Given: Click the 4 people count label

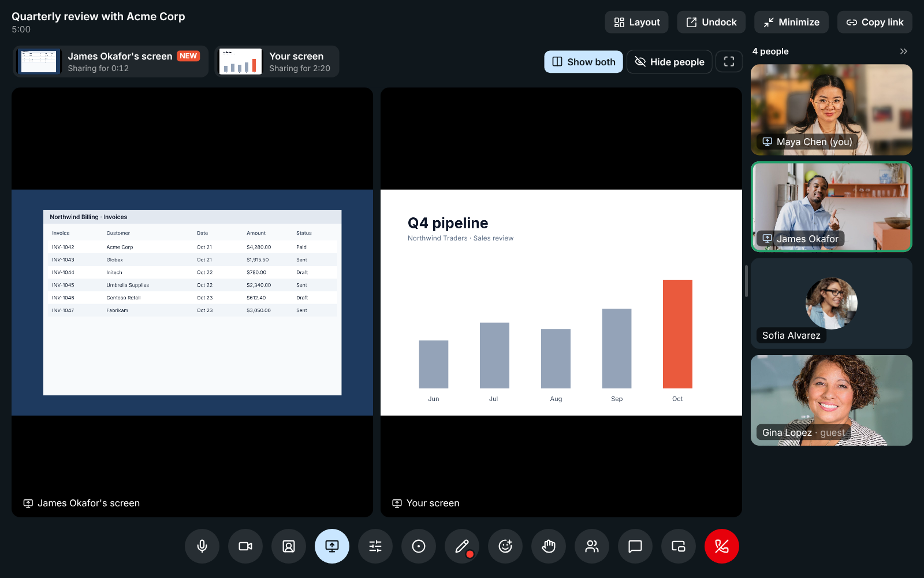Looking at the screenshot, I should pyautogui.click(x=770, y=51).
